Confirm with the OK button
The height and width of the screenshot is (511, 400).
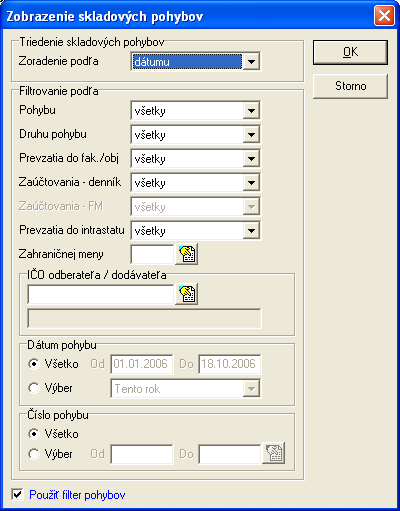coord(350,53)
